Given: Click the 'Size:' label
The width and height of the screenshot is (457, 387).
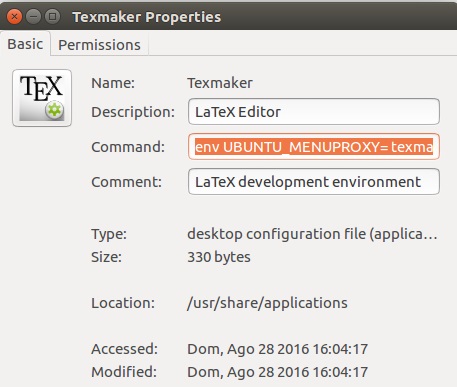Looking at the screenshot, I should (106, 257).
